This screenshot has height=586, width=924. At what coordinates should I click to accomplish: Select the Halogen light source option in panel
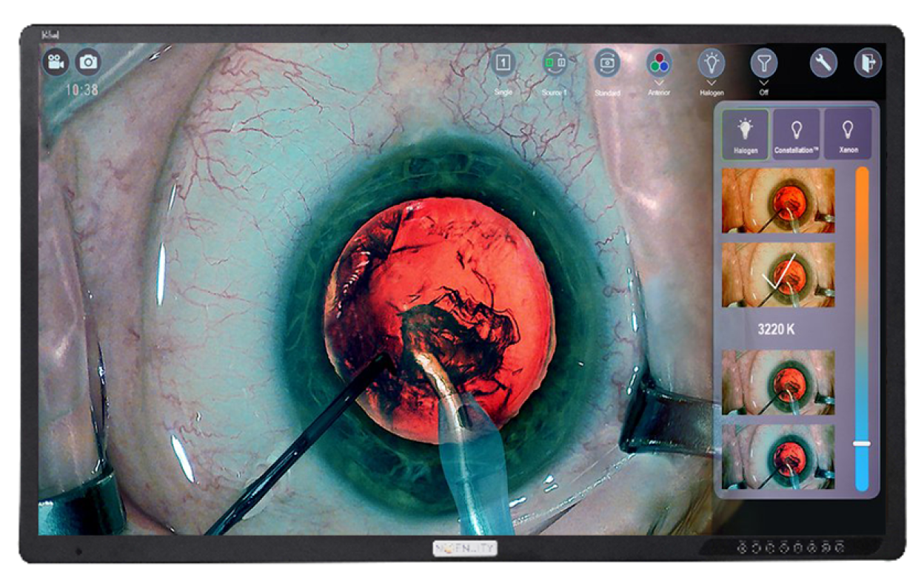745,134
